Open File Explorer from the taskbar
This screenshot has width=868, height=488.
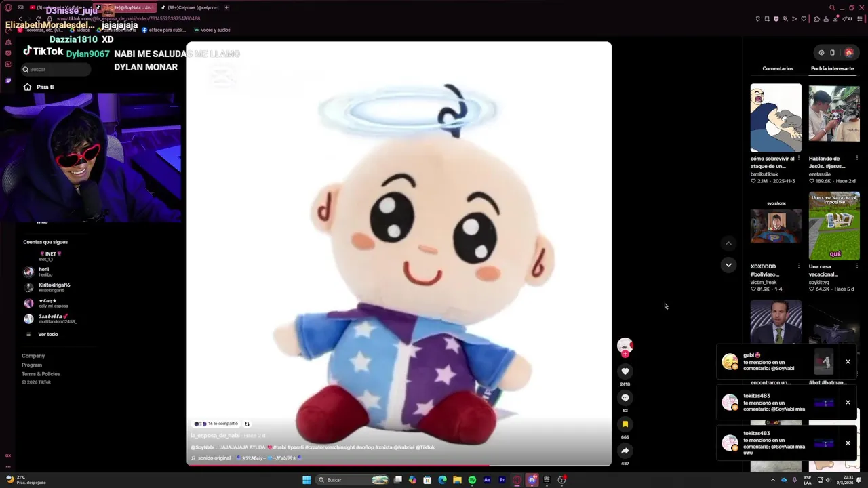[457, 480]
